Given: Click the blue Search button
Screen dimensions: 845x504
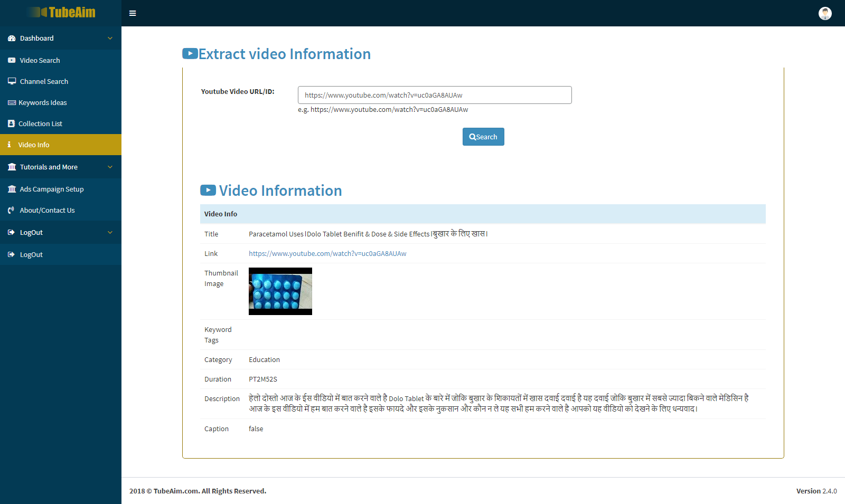Looking at the screenshot, I should (483, 137).
